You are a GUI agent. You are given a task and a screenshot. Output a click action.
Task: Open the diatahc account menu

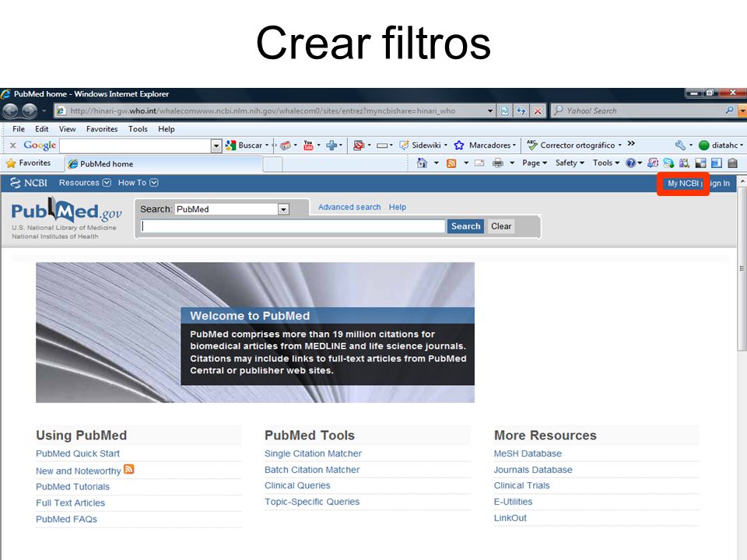point(721,145)
